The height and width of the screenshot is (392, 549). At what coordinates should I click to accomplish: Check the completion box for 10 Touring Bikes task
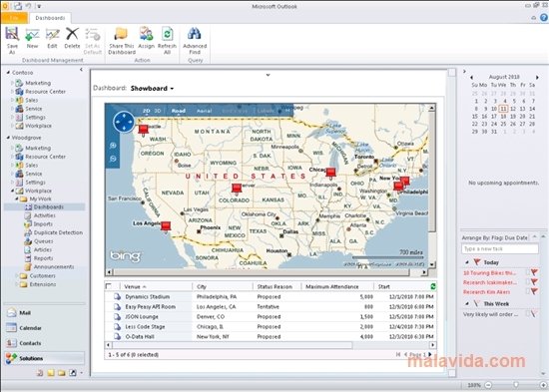528,272
